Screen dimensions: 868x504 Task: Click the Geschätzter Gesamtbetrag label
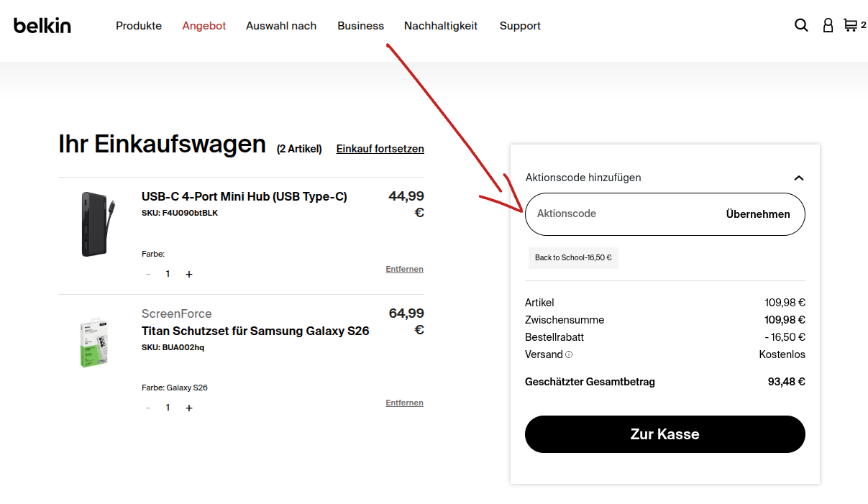[590, 382]
